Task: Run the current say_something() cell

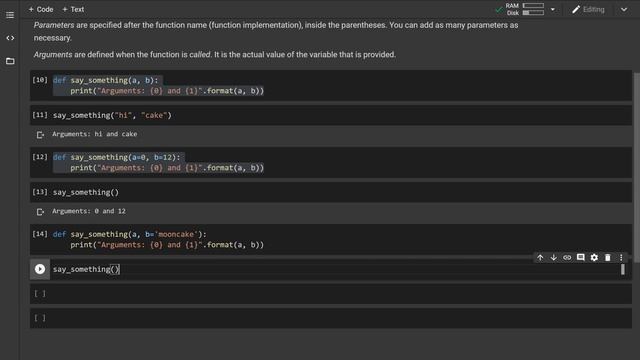Action: pyautogui.click(x=40, y=269)
